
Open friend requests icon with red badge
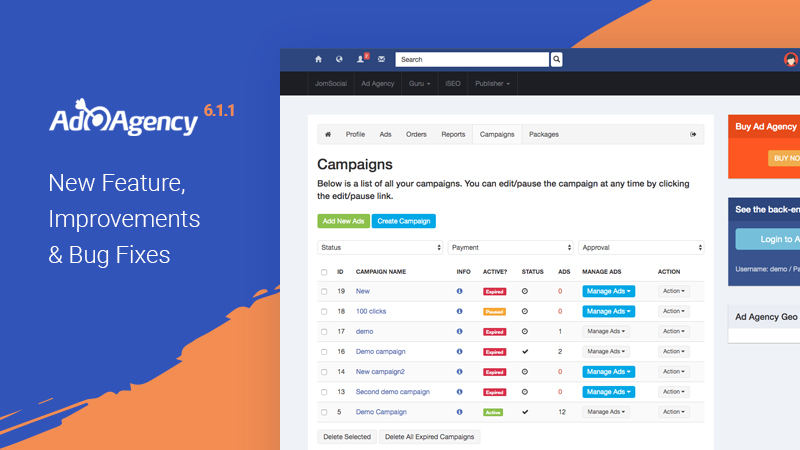tap(361, 60)
